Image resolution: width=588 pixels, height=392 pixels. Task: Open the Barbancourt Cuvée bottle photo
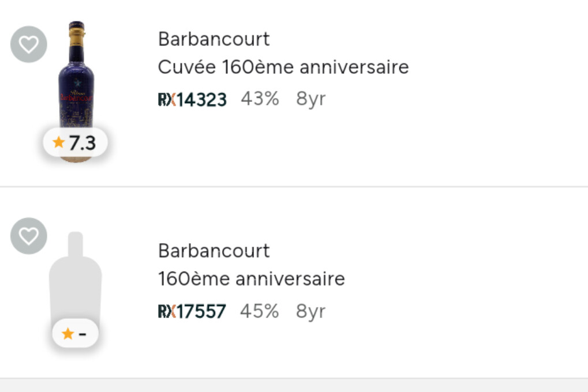pos(76,81)
